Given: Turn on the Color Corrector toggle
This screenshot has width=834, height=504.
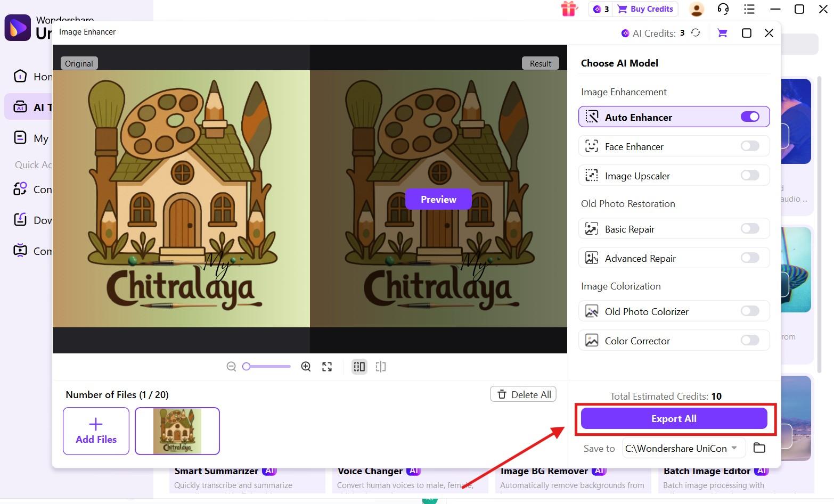Looking at the screenshot, I should (750, 340).
